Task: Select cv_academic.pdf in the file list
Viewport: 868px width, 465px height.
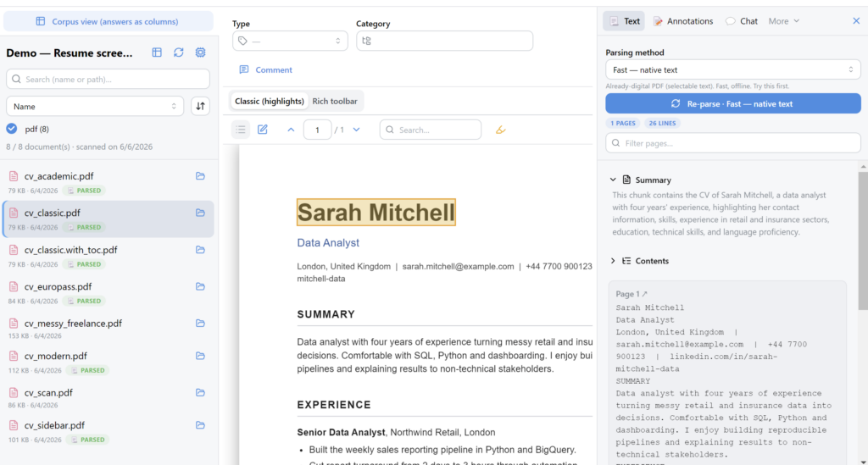Action: pos(108,182)
